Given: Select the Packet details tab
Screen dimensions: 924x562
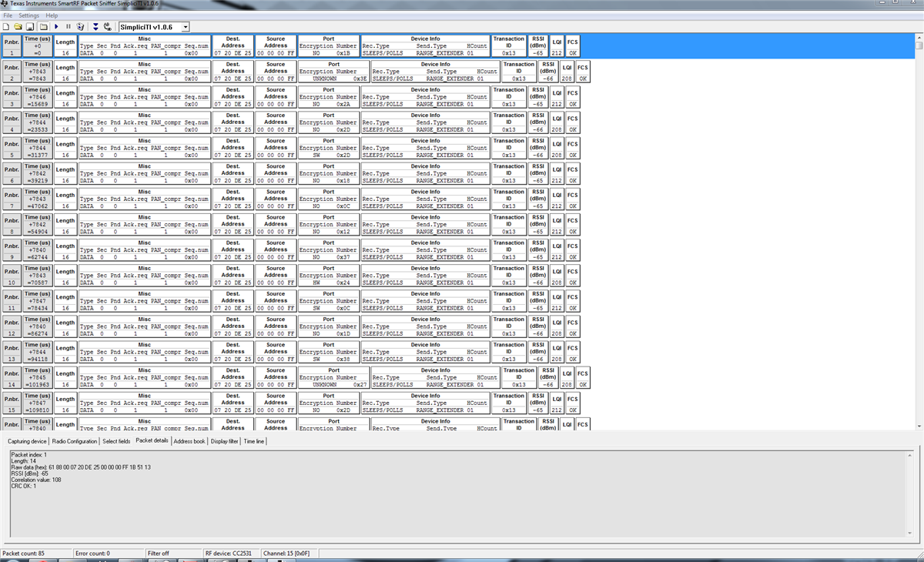Looking at the screenshot, I should [152, 440].
